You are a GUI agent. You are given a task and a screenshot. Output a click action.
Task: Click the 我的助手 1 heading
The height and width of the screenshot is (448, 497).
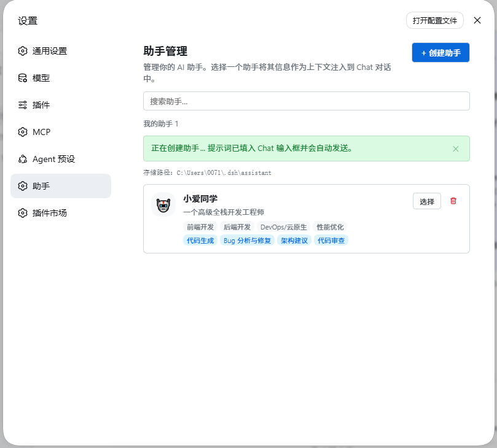(161, 124)
